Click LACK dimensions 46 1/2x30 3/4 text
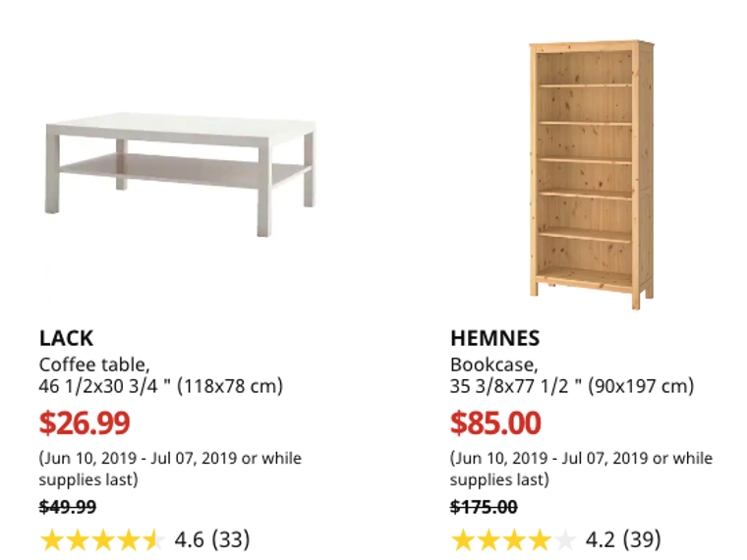The height and width of the screenshot is (560, 747). tap(161, 386)
